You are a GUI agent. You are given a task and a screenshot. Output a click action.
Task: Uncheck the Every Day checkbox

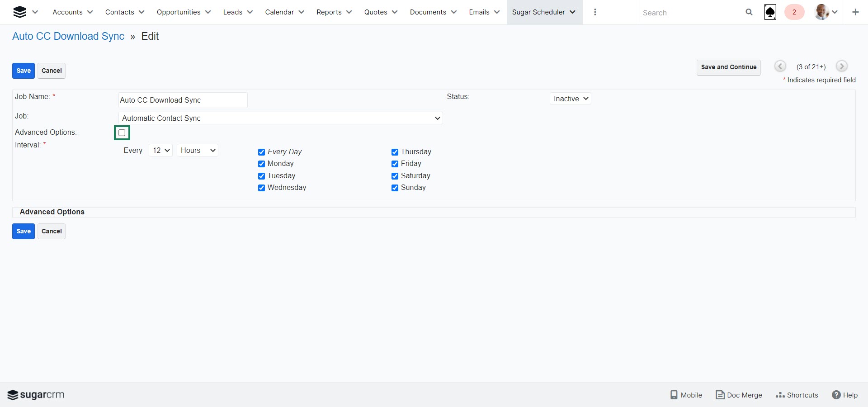[x=261, y=152]
